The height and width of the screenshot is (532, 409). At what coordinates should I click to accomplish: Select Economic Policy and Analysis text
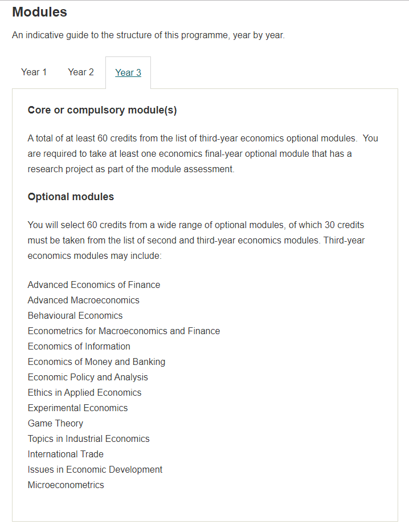click(x=88, y=377)
